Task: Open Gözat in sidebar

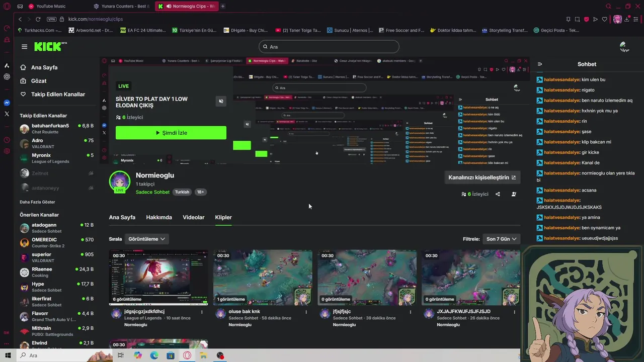Action: point(39,81)
